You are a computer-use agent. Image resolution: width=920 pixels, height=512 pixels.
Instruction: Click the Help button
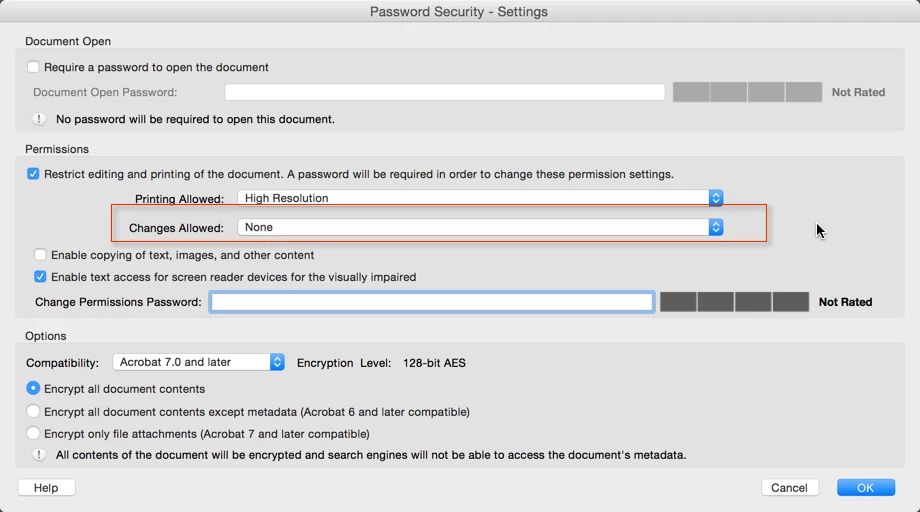click(x=46, y=488)
